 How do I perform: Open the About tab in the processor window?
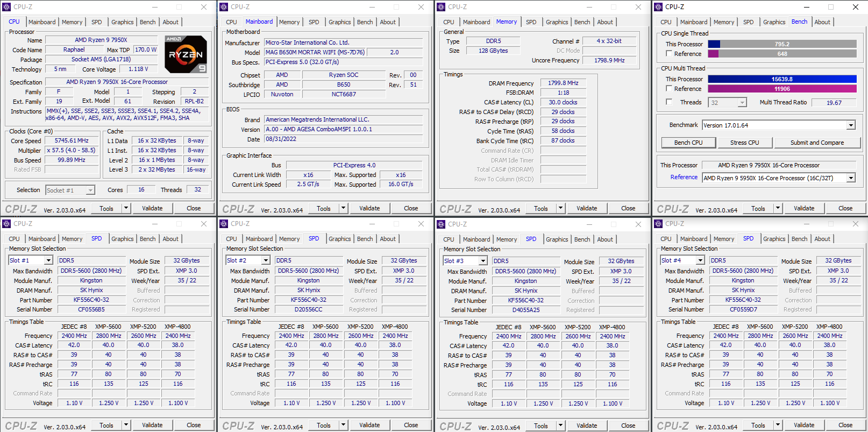(x=170, y=22)
